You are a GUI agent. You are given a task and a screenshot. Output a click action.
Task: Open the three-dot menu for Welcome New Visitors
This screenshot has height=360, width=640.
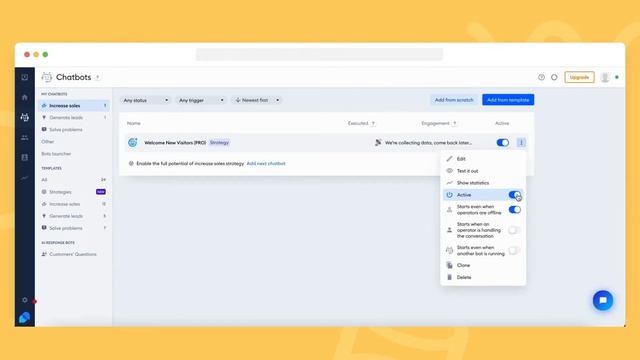(x=521, y=142)
